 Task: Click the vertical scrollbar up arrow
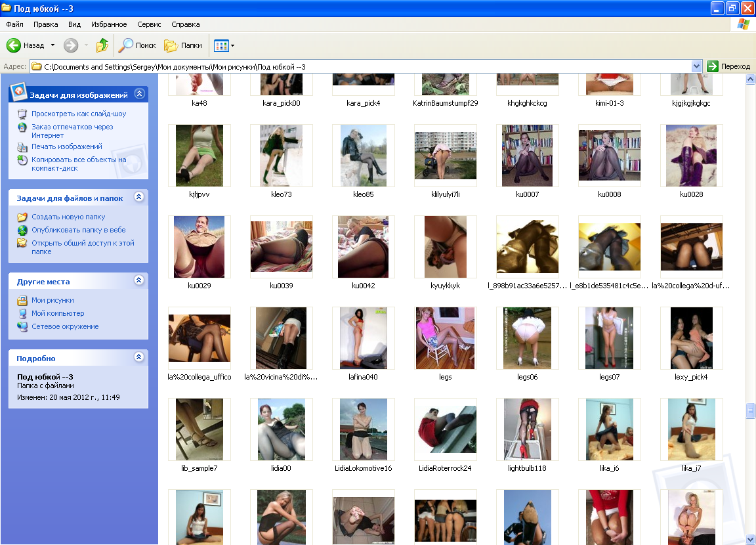750,79
